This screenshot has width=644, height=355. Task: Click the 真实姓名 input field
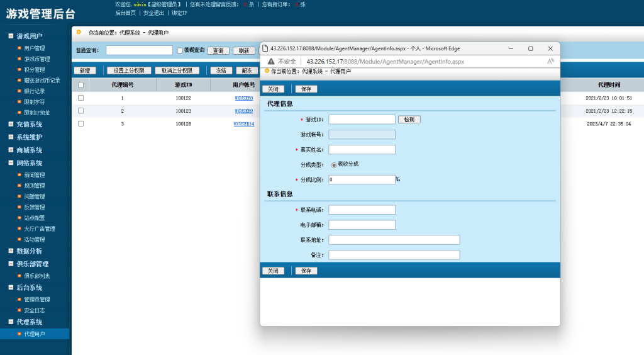point(362,150)
